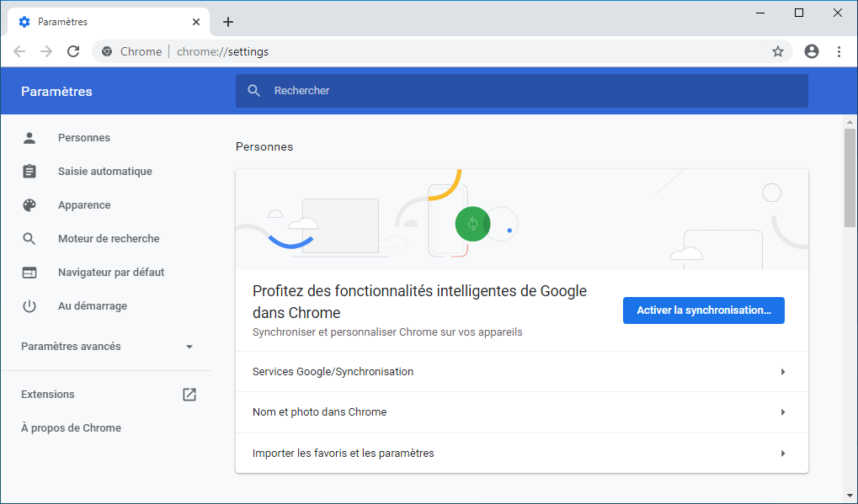Image resolution: width=858 pixels, height=504 pixels.
Task: Click the Moteur de recherche magnifier icon
Action: (x=29, y=239)
